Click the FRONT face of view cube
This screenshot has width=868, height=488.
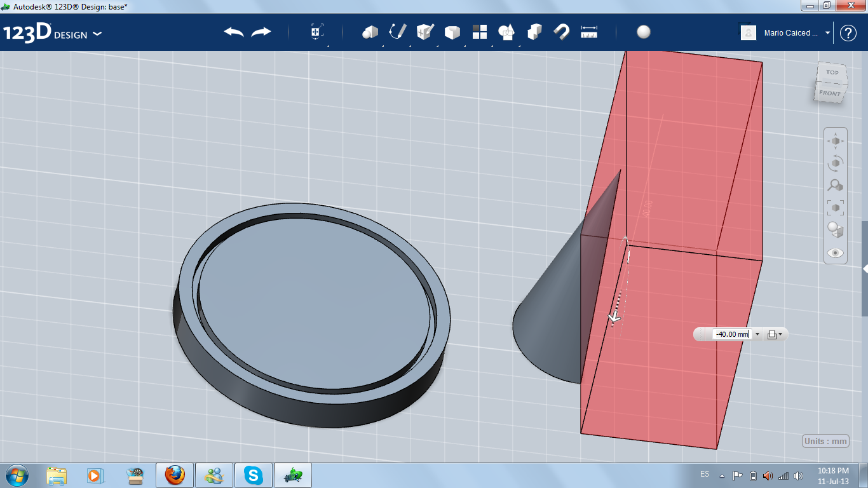(x=830, y=93)
